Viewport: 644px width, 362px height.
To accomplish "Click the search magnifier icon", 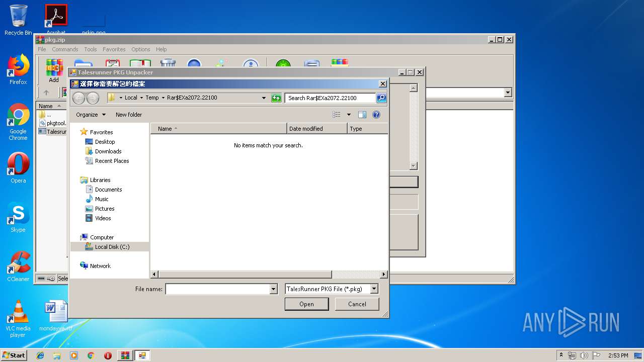I will (x=381, y=98).
